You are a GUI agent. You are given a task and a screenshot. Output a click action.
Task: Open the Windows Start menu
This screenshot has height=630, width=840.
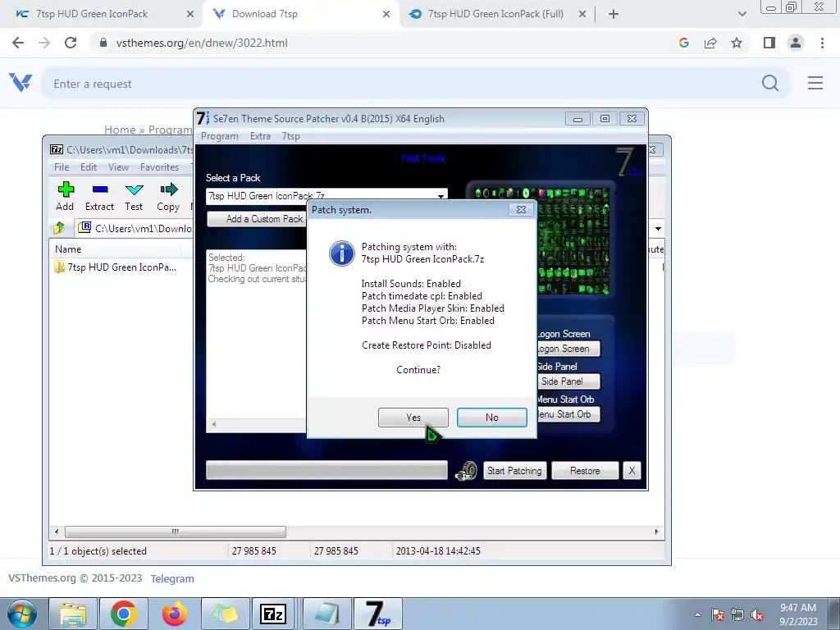(22, 614)
